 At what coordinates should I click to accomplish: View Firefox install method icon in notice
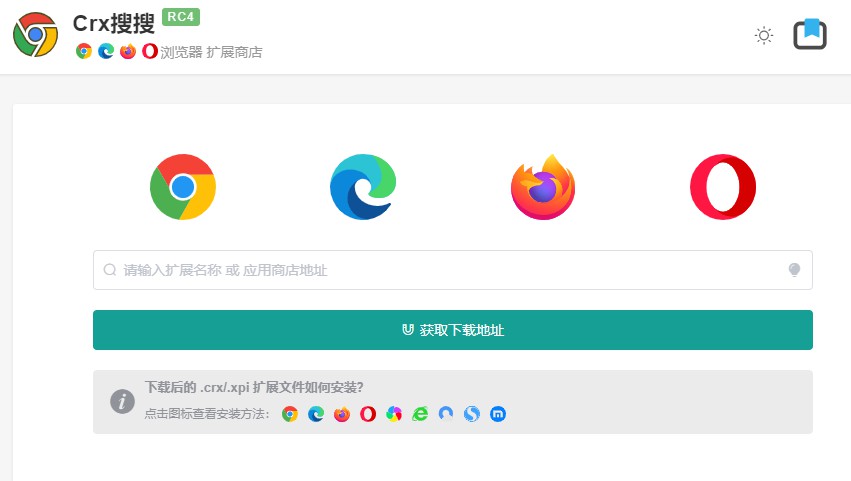[x=342, y=414]
